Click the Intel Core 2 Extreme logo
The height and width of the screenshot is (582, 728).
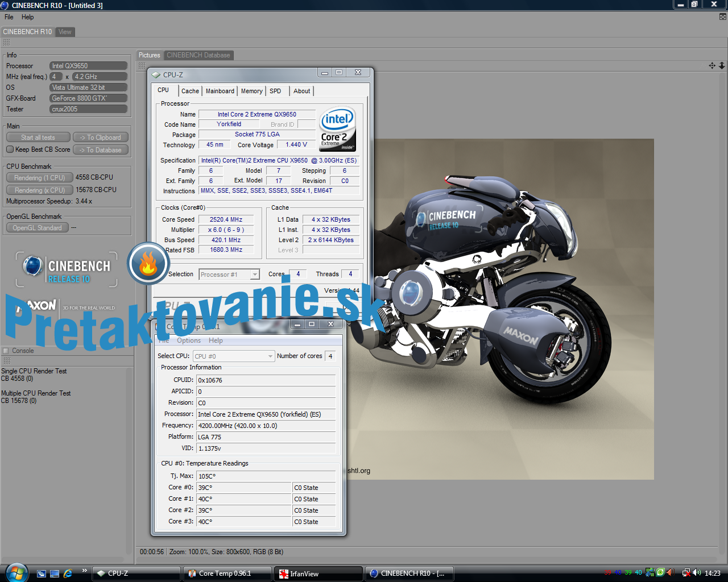coord(338,129)
